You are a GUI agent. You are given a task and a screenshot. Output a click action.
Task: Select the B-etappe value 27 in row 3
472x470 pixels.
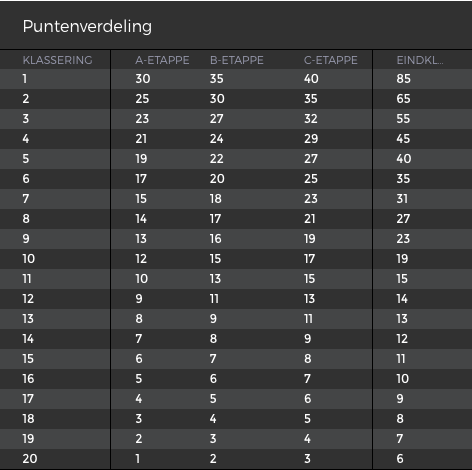217,119
